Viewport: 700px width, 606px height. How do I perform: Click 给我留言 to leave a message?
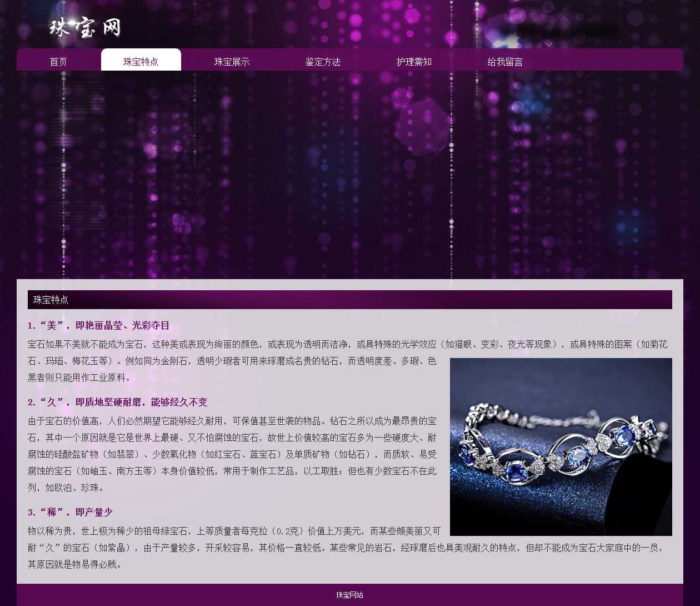[505, 62]
